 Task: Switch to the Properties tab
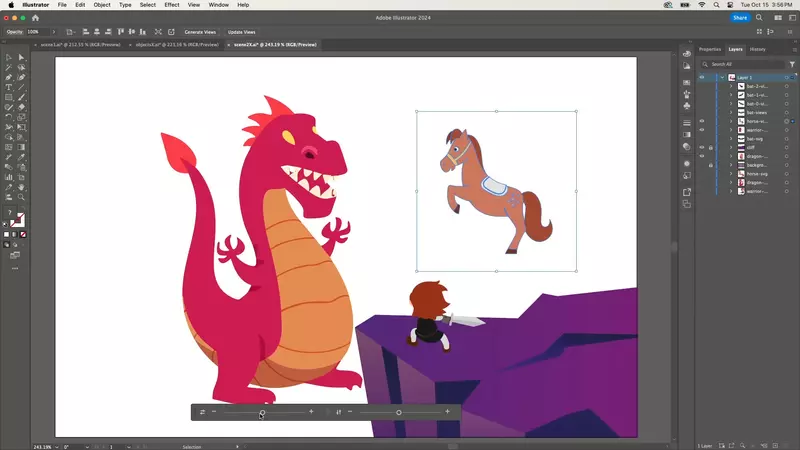point(710,49)
